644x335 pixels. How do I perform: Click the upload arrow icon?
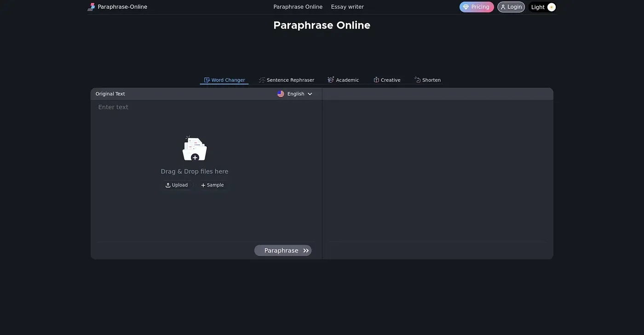click(168, 185)
